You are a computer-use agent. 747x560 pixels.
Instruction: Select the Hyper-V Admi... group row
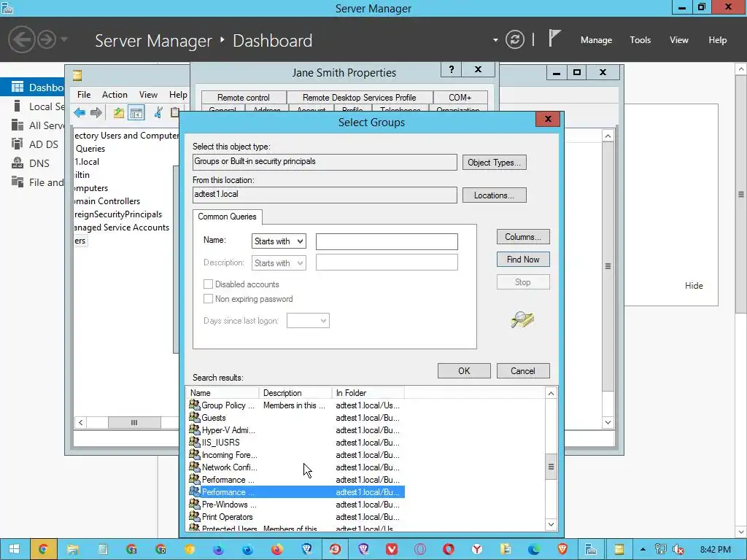pos(296,430)
